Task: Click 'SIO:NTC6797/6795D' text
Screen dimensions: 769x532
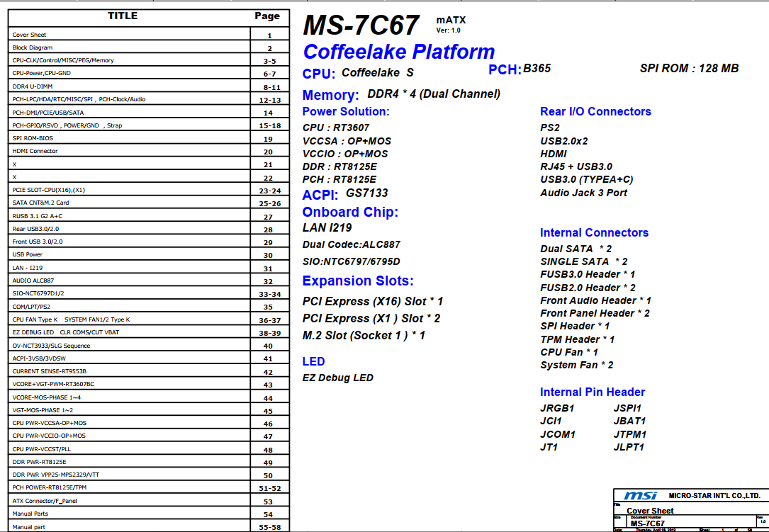Action: coord(351,261)
